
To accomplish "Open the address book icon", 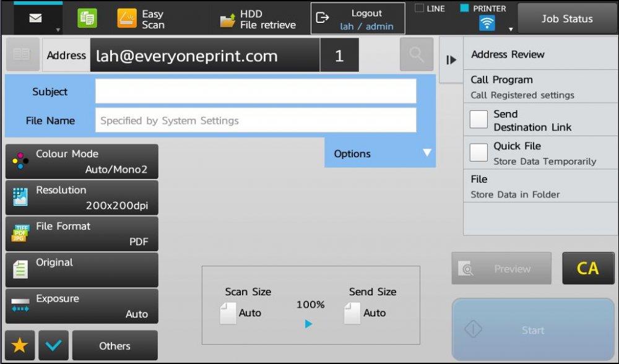I will 22,55.
